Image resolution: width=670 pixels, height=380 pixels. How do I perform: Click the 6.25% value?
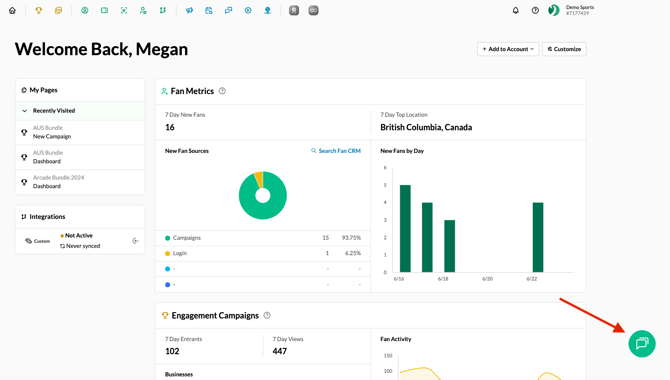pyautogui.click(x=353, y=253)
